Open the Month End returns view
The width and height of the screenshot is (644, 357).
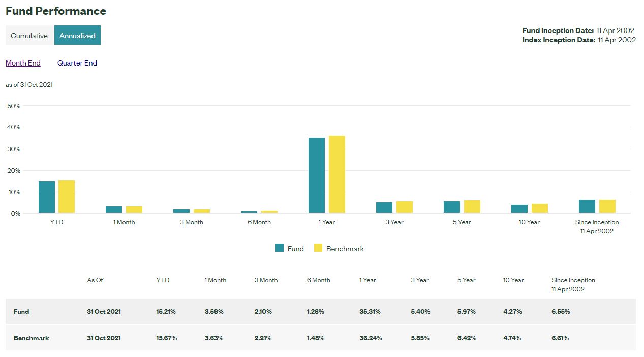[23, 62]
